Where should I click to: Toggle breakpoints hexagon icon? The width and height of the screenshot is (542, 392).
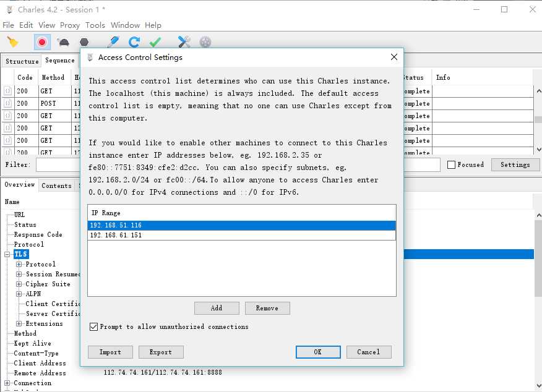point(84,42)
